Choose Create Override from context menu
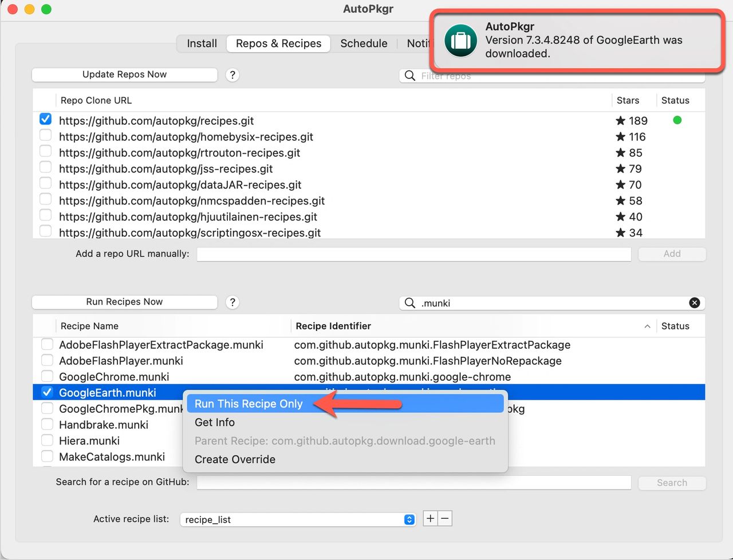The image size is (733, 560). (x=345, y=459)
